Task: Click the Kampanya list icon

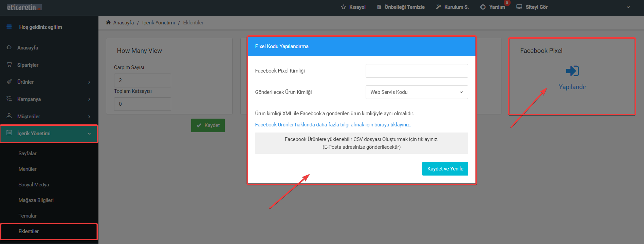Action: tap(9, 99)
